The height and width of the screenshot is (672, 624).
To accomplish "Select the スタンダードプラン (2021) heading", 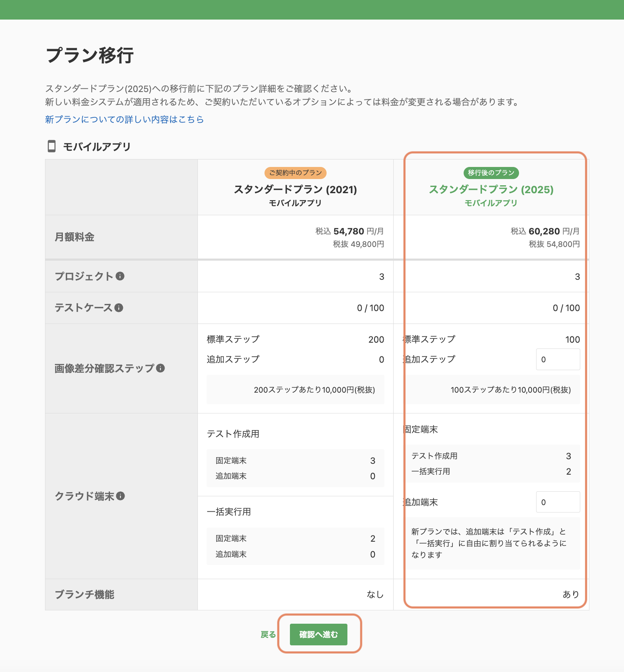I will (295, 189).
